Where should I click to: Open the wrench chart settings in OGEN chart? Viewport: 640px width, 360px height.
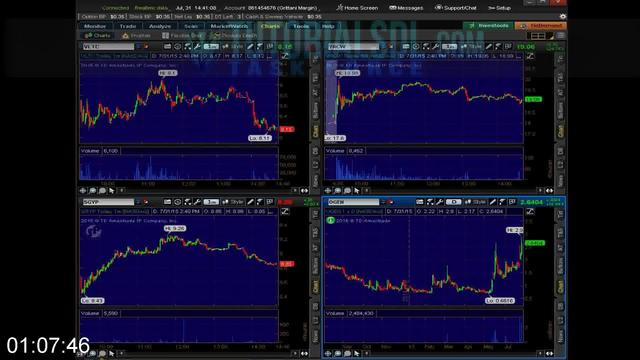pyautogui.click(x=440, y=202)
